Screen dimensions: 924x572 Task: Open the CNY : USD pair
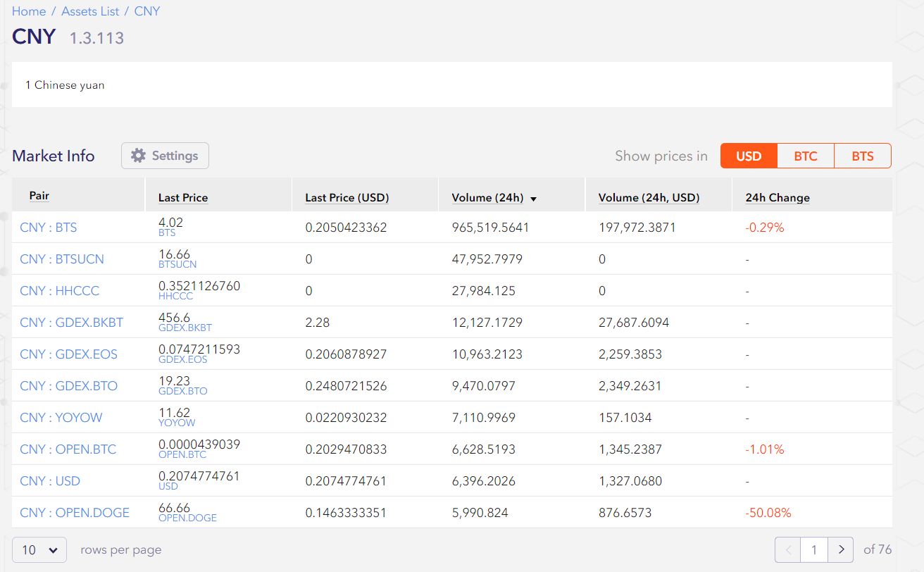[50, 481]
